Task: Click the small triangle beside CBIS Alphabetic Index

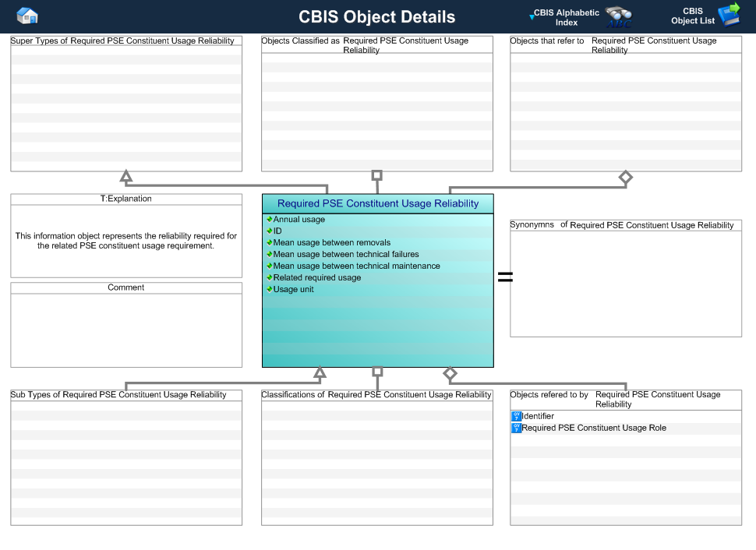Action: click(532, 17)
